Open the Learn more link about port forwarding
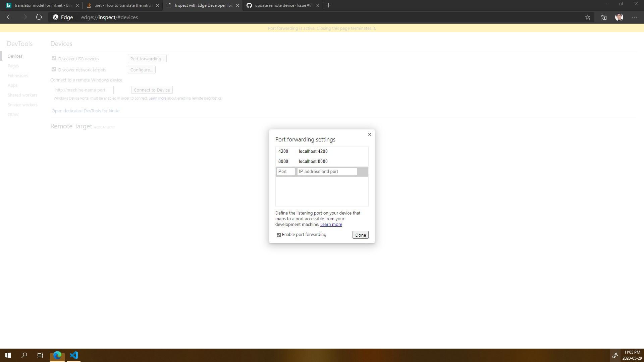This screenshot has width=644, height=362. point(331,225)
